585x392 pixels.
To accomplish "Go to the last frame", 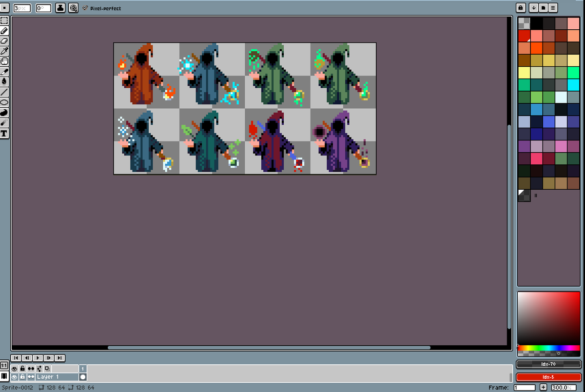I will (x=59, y=358).
